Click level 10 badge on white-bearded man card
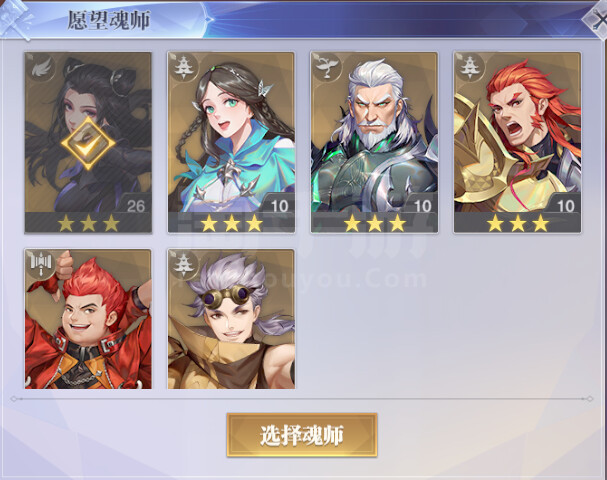This screenshot has width=607, height=480. pos(422,206)
